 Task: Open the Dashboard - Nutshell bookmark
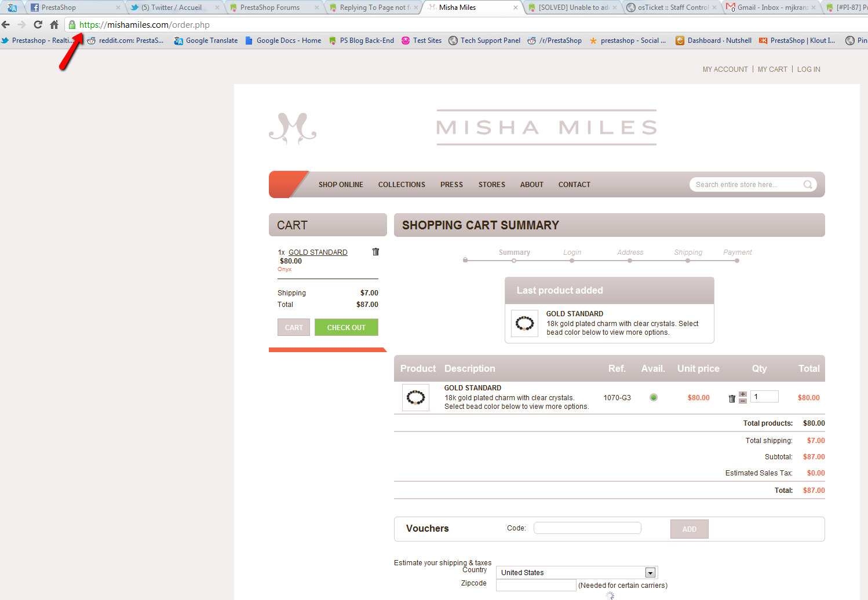tap(713, 41)
